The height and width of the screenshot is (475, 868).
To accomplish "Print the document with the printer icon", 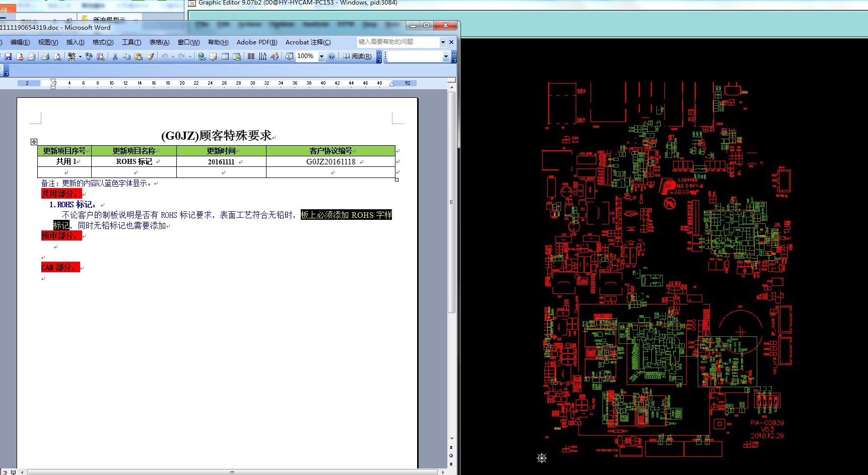I will pyautogui.click(x=46, y=56).
